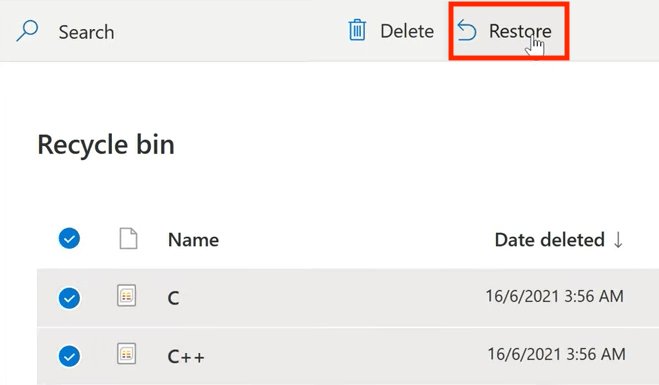Click the list icon next to C++

tap(127, 354)
